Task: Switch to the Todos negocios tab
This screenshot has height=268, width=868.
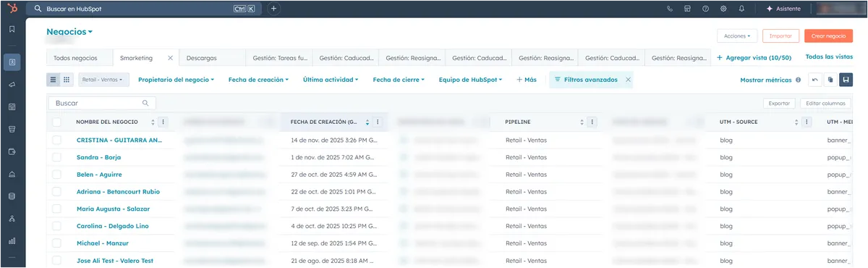Action: (80, 58)
